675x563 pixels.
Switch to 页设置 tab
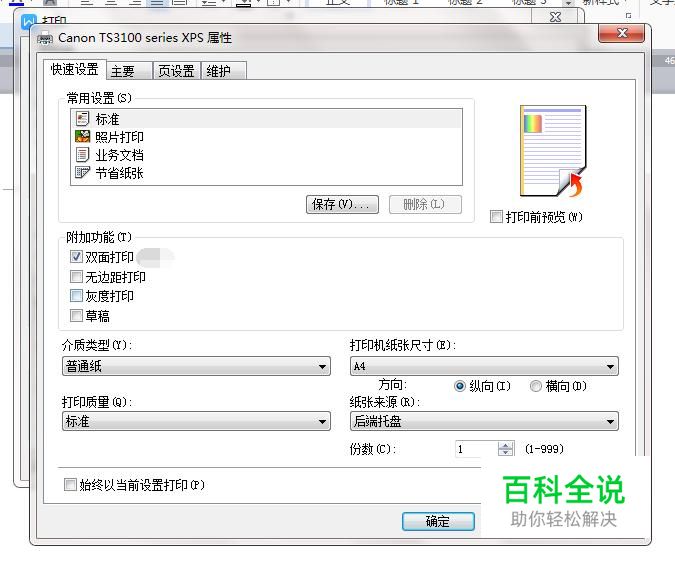point(176,71)
